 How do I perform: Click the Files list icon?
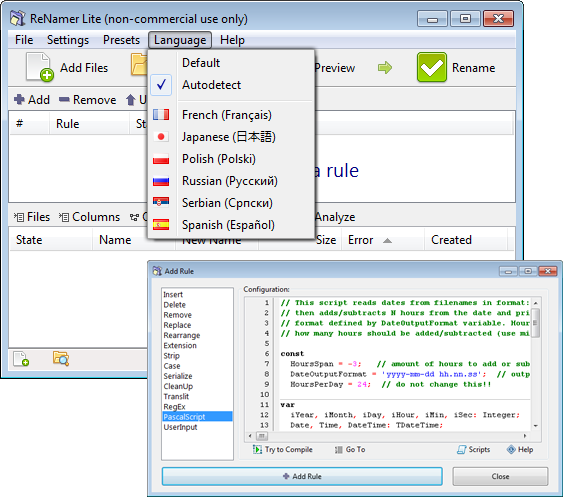[x=19, y=217]
